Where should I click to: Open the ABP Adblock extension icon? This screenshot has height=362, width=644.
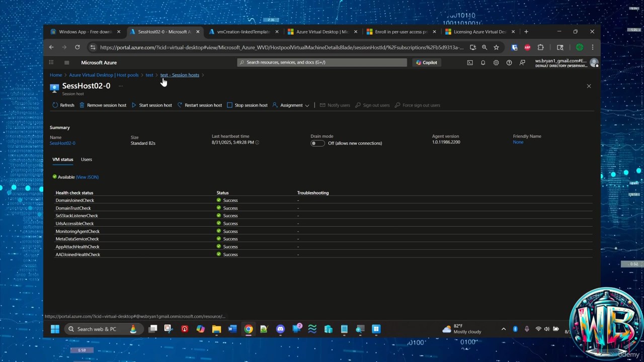pos(527,47)
